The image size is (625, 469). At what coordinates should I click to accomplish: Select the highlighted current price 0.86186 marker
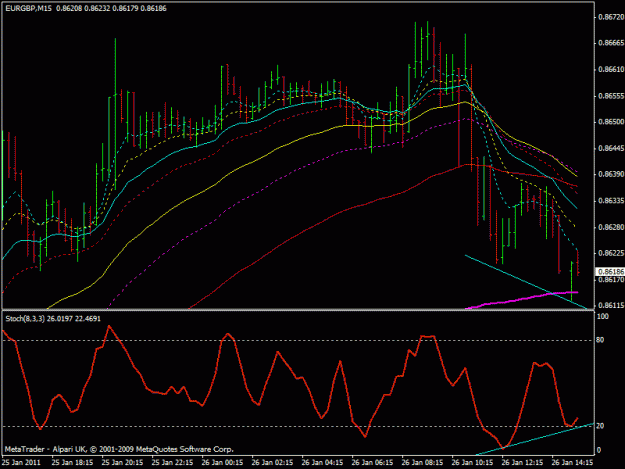pyautogui.click(x=610, y=272)
